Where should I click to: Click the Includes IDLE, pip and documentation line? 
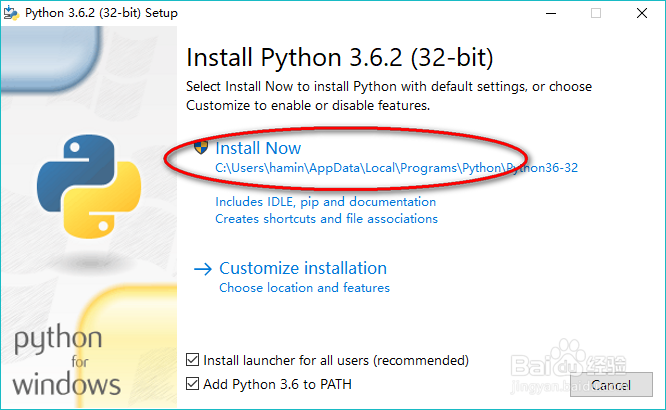pos(325,202)
